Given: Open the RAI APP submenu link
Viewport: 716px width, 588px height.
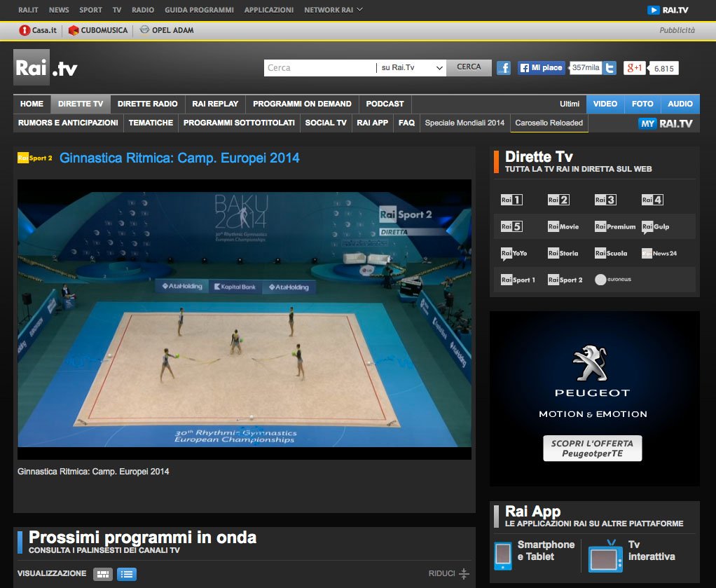Looking at the screenshot, I should pos(372,123).
